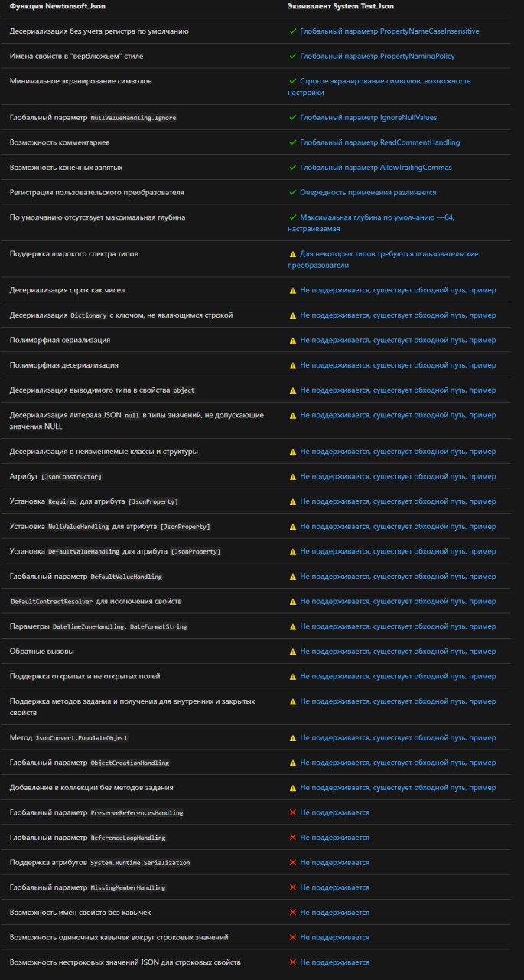Screen dimensions: 524x980
Task: Open workaround link for DefaultValueHandling attribute setting row
Action: tap(398, 551)
